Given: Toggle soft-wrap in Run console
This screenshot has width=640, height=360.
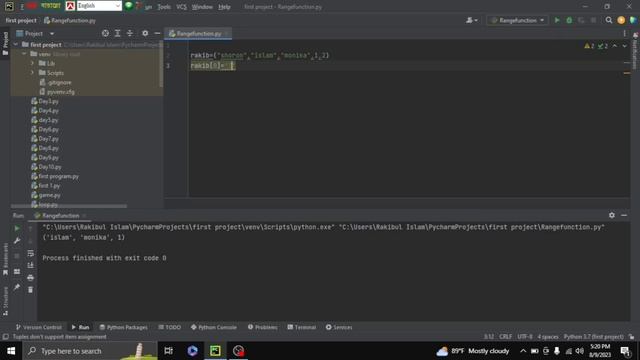Looking at the screenshot, I should coord(31,253).
